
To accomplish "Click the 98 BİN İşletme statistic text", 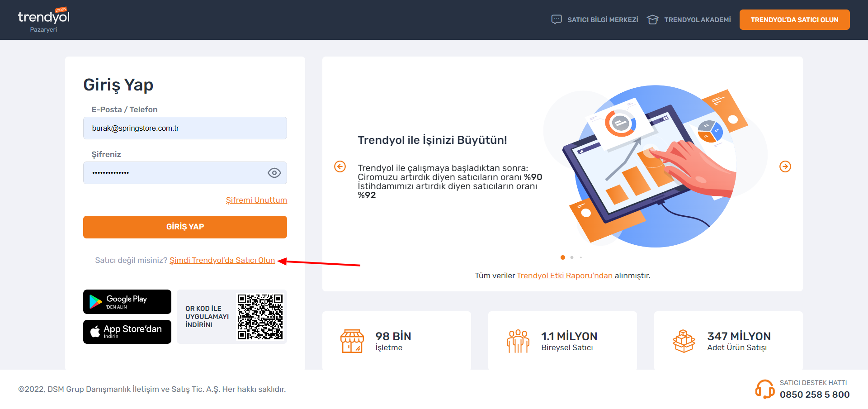I will click(x=393, y=341).
